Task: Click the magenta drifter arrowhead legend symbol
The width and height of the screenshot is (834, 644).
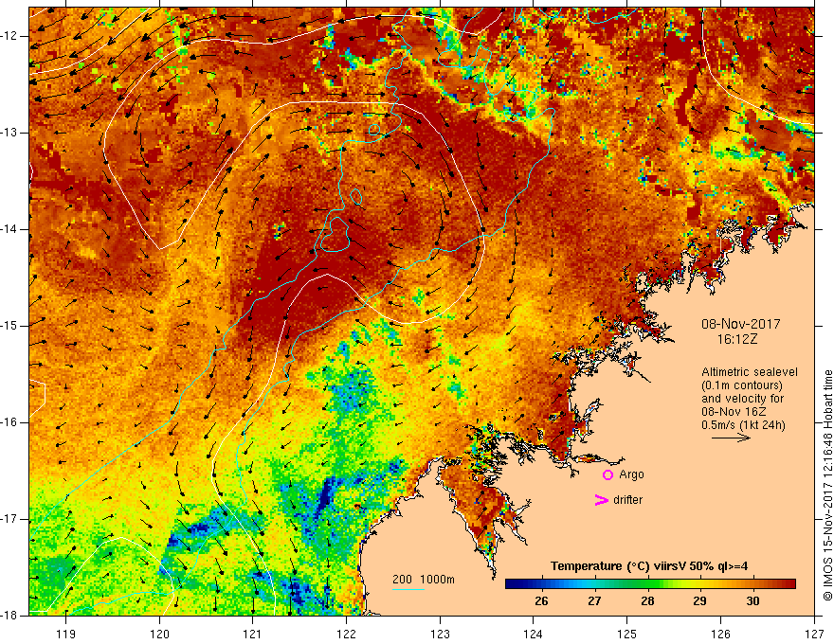Action: click(601, 500)
